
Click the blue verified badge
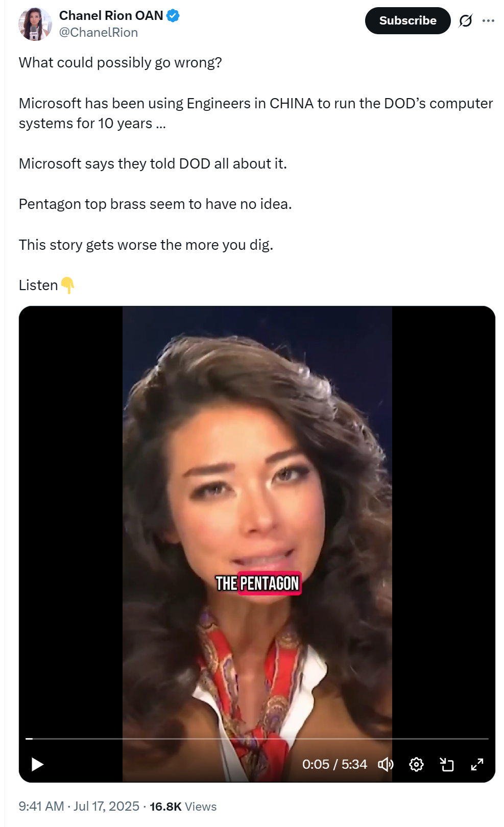173,16
